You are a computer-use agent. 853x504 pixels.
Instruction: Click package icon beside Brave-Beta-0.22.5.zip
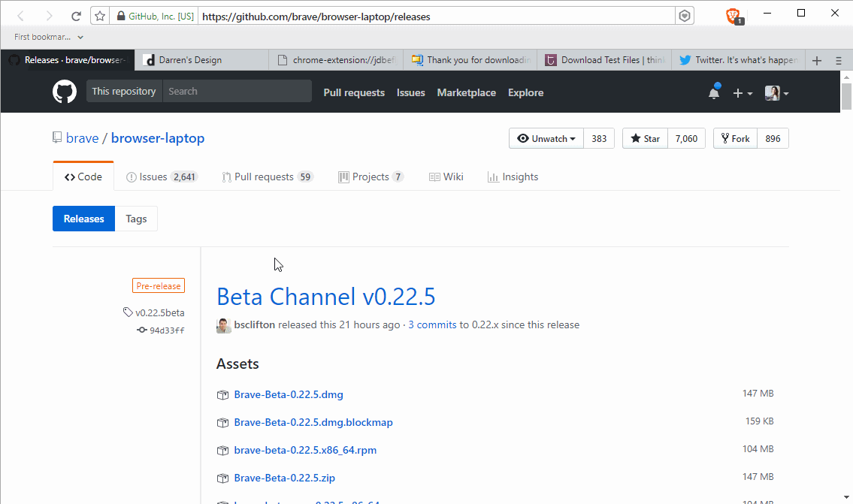click(x=222, y=478)
